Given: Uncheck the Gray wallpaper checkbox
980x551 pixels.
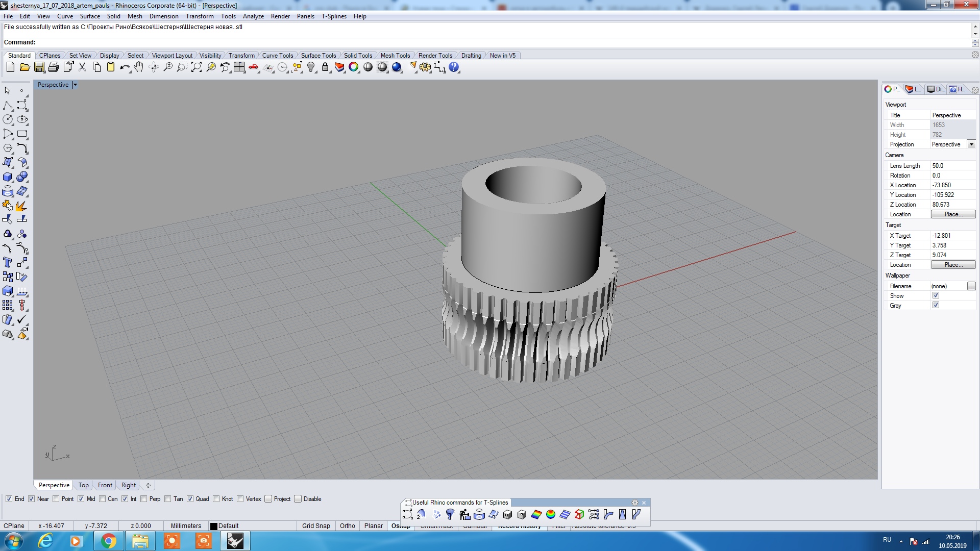Looking at the screenshot, I should 936,305.
